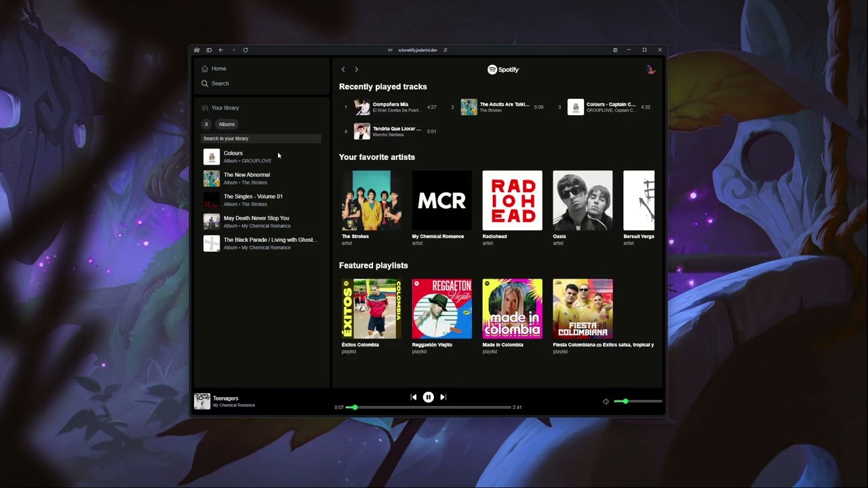Open The New Abnormal album
This screenshot has width=868, height=488.
(x=261, y=178)
